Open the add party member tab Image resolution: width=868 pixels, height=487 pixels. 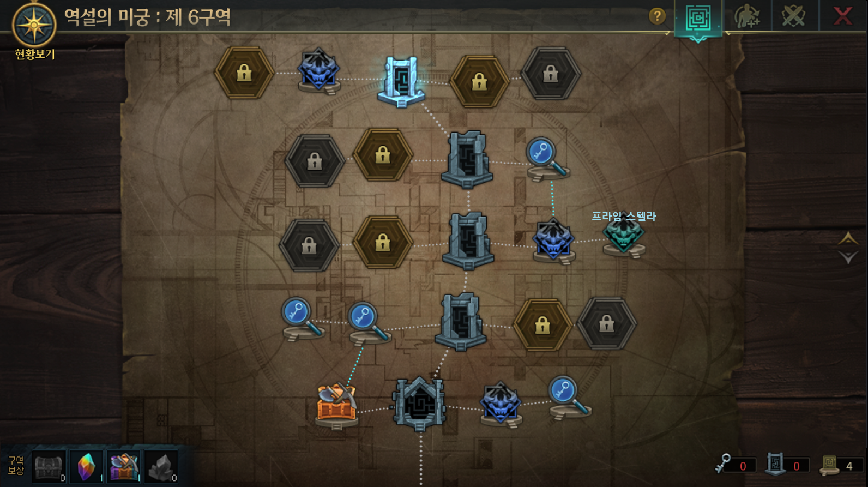click(746, 16)
